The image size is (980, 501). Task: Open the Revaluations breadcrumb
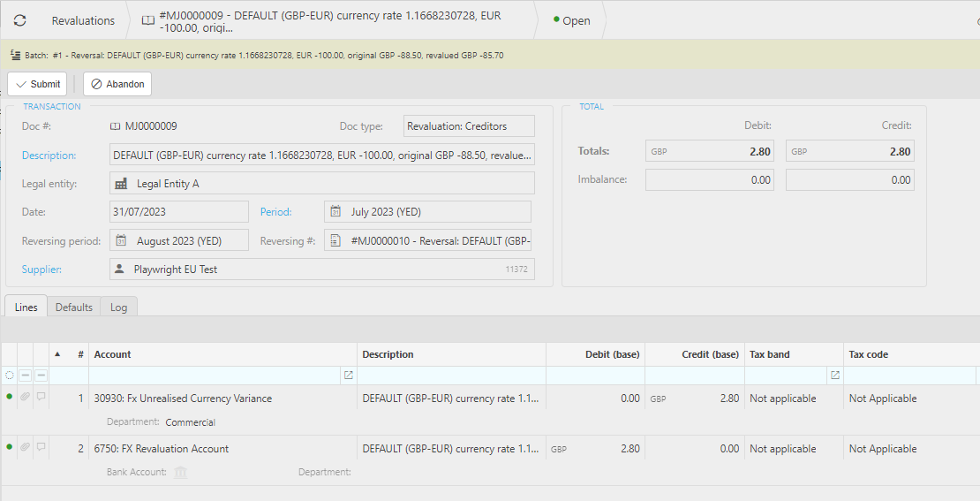pyautogui.click(x=83, y=20)
